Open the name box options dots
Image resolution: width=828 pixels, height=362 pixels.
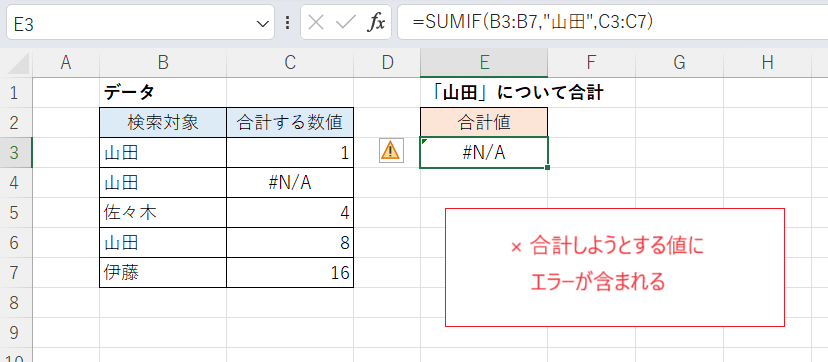[287, 23]
